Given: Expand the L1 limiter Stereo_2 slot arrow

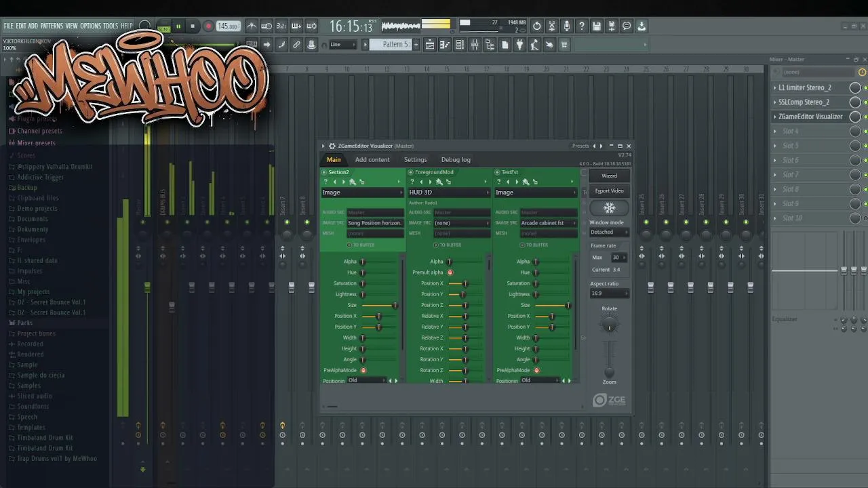Looking at the screenshot, I should coord(775,88).
